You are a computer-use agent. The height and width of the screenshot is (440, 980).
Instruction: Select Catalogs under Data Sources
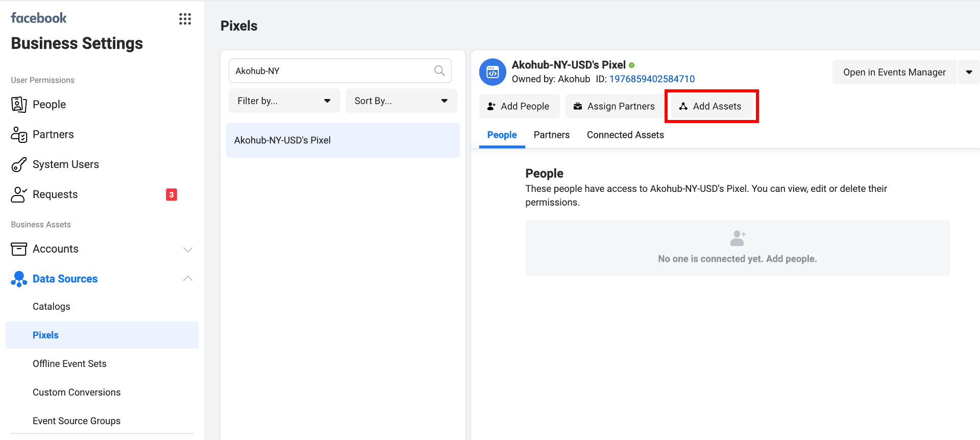[52, 306]
